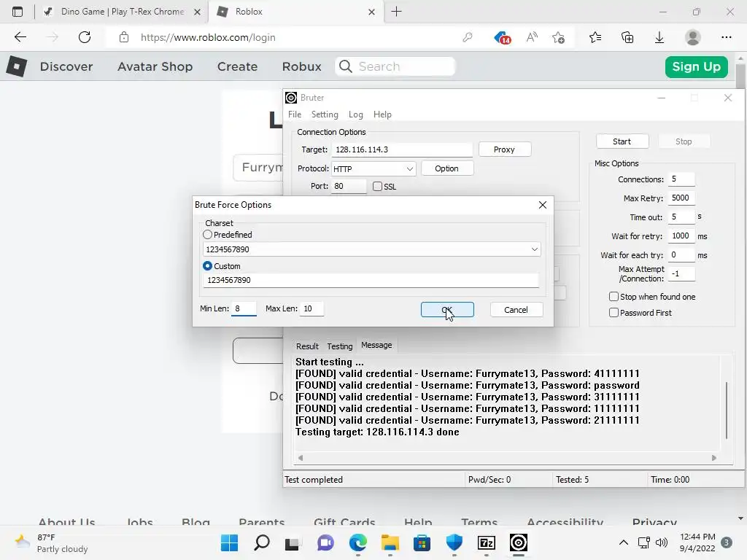
Task: Add this page to favorites
Action: point(558,37)
